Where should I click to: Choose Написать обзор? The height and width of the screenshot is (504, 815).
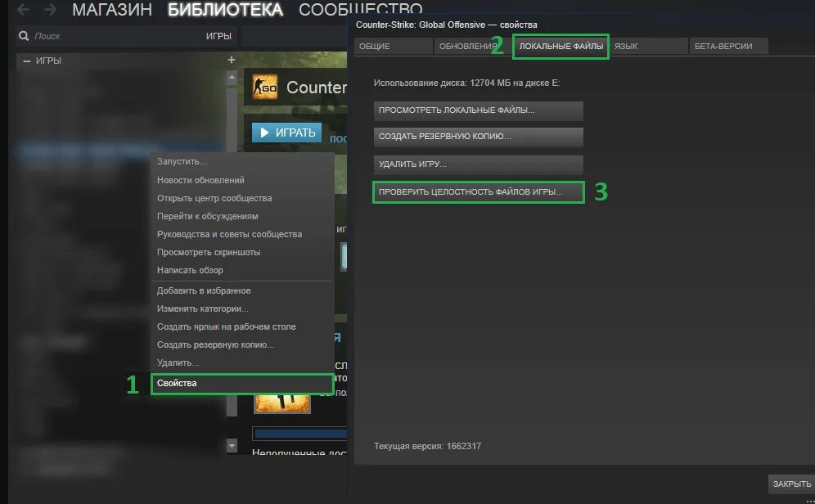[242, 270]
